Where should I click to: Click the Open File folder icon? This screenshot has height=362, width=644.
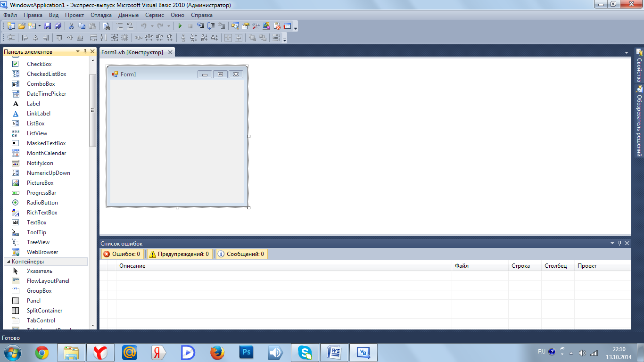point(22,26)
